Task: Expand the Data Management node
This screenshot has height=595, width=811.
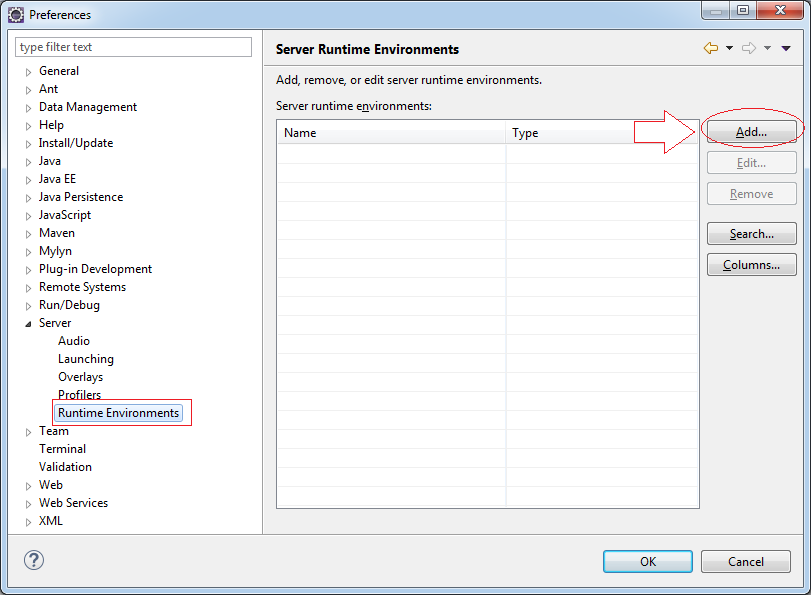Action: [28, 108]
